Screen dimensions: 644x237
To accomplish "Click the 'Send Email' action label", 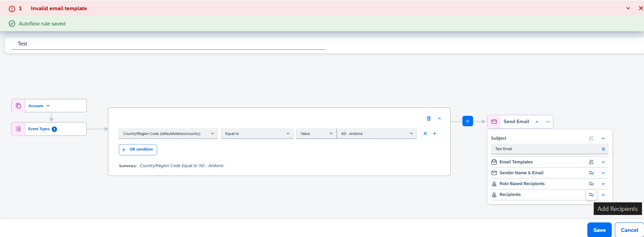I will click(x=516, y=121).
